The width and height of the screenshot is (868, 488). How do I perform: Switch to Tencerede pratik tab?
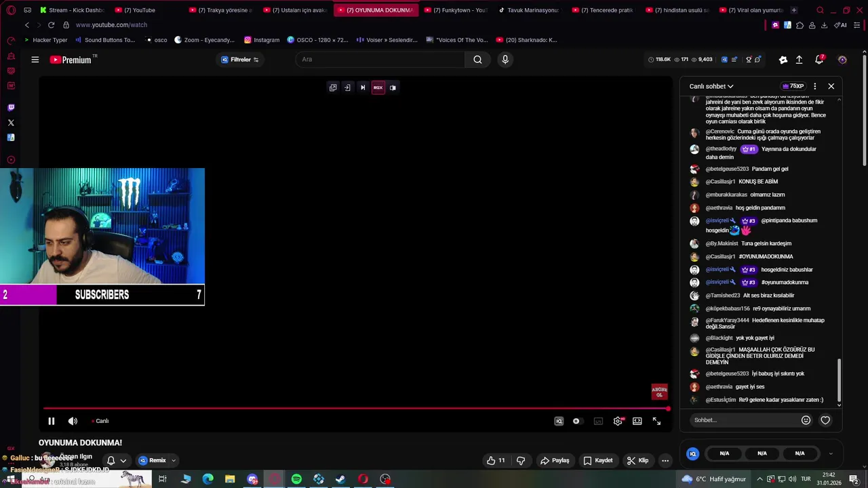603,10
